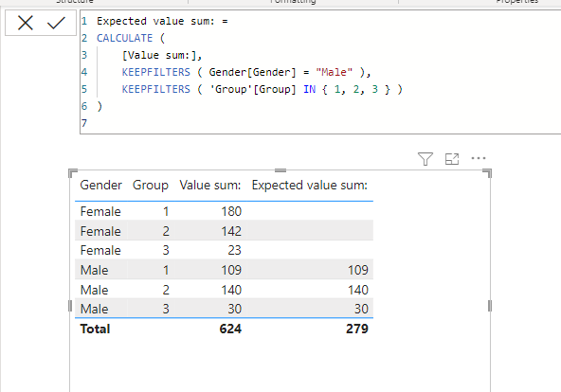561x392 pixels.
Task: Click the total value 624
Action: click(x=230, y=329)
